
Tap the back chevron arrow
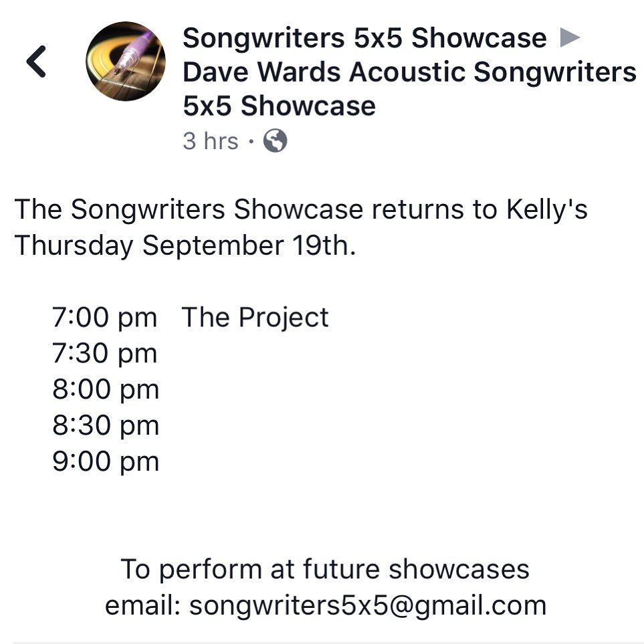coord(36,62)
